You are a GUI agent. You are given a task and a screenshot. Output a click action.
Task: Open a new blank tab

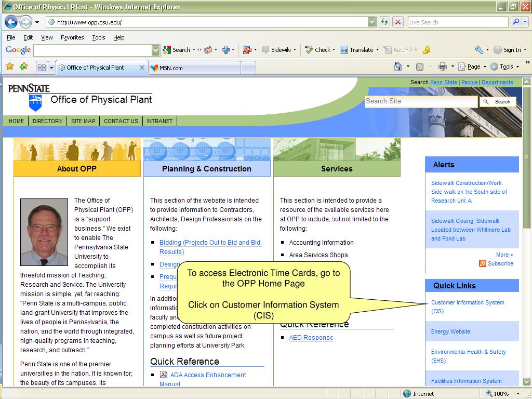248,68
